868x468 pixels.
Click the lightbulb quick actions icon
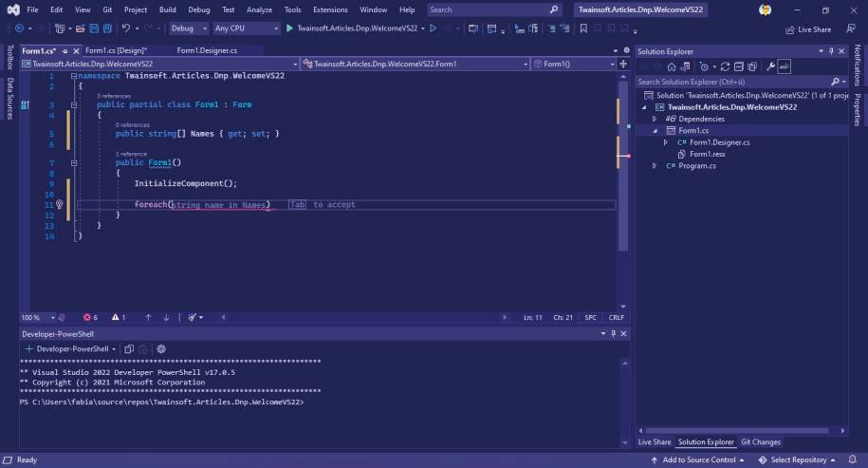coord(59,204)
